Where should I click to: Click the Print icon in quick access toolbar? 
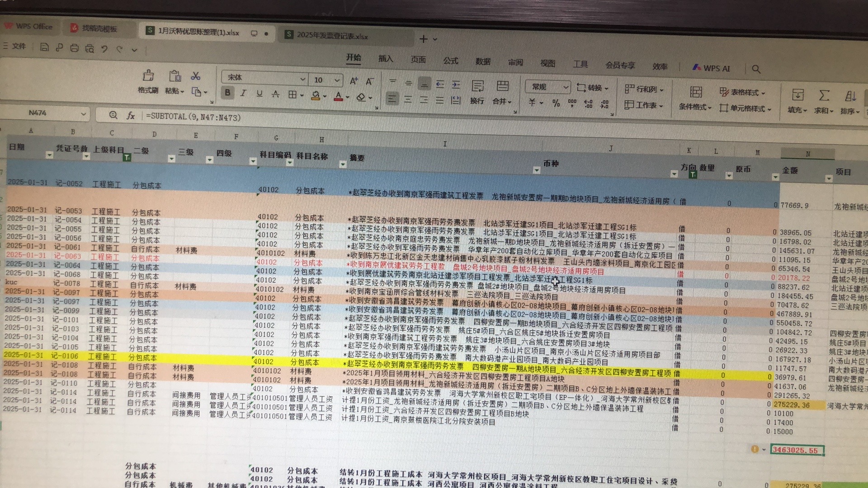pos(74,48)
